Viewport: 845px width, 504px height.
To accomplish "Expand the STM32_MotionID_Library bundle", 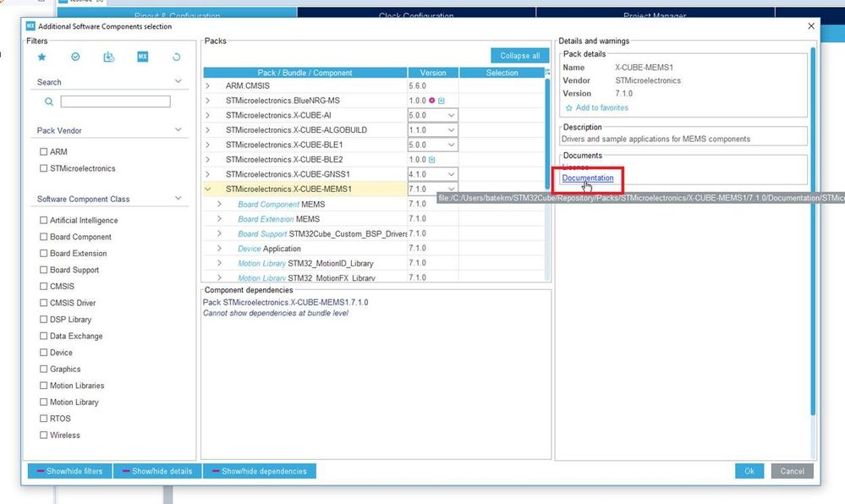I will click(x=219, y=263).
